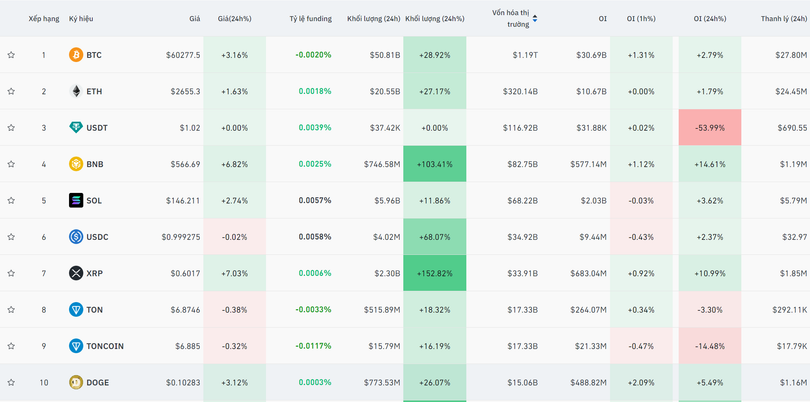The image size is (810, 402).
Task: Click the BNB coin icon
Action: [76, 164]
